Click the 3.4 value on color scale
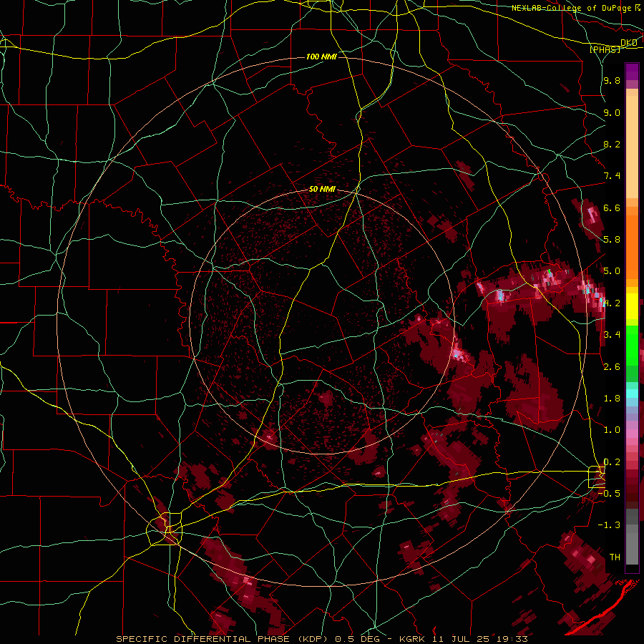644x644 pixels. (x=612, y=335)
